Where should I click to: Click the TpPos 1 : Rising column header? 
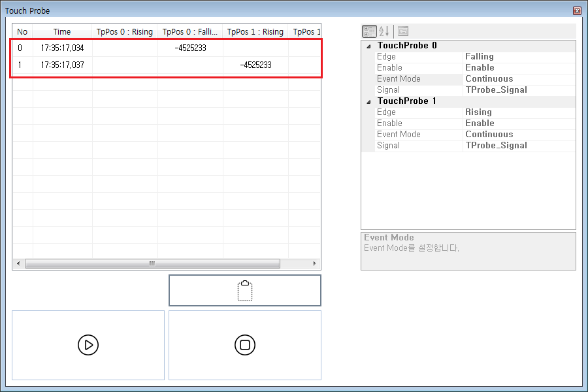pyautogui.click(x=255, y=32)
